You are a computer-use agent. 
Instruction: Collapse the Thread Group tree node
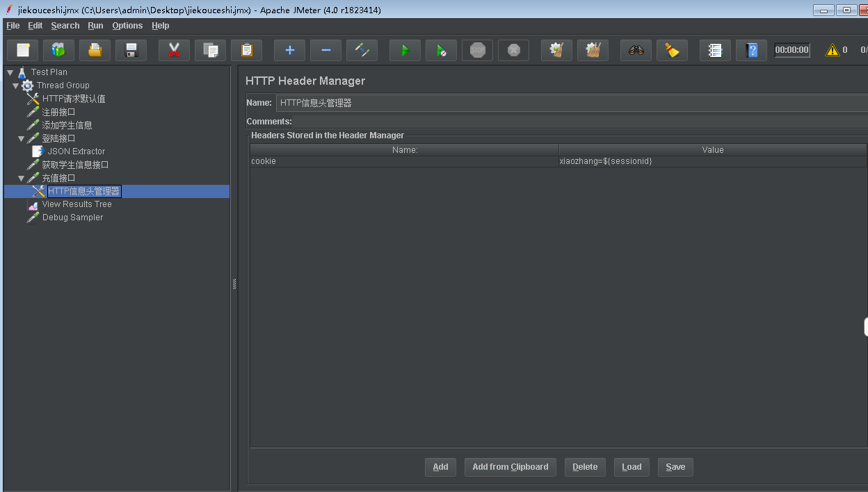click(15, 85)
